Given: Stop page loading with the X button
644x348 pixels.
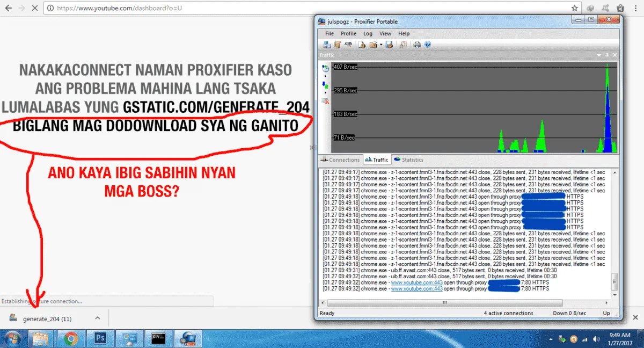Looking at the screenshot, I should 35,8.
